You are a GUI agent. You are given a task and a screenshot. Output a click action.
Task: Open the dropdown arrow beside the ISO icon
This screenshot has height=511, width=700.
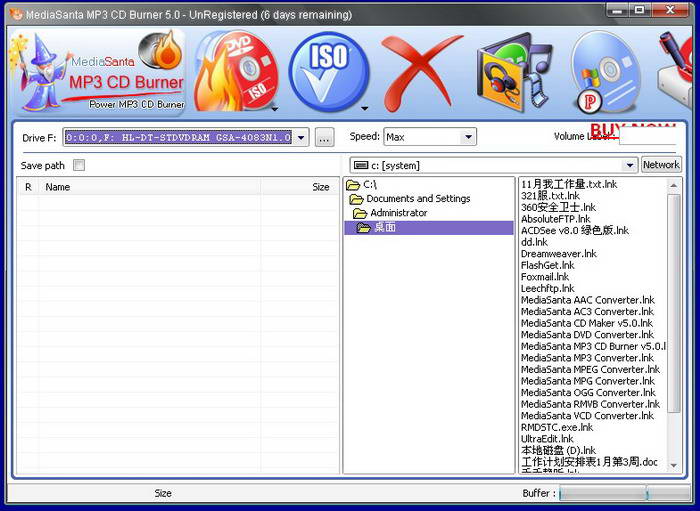point(365,108)
